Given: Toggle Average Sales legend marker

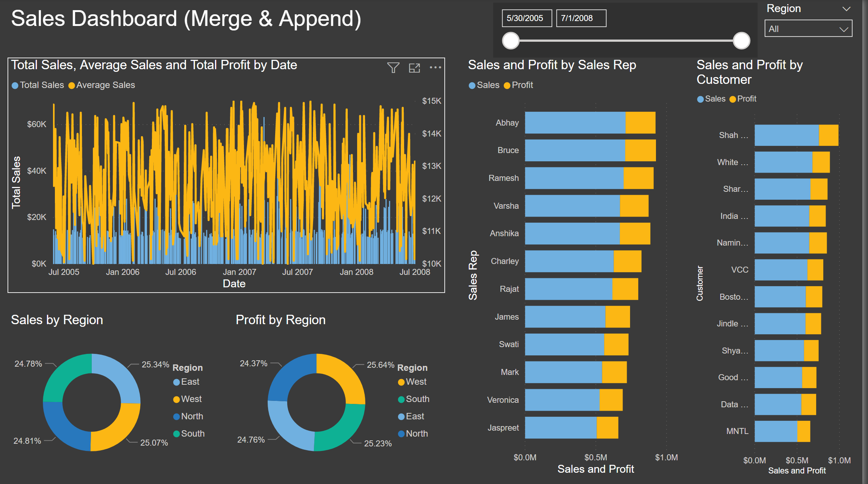Looking at the screenshot, I should coord(72,85).
